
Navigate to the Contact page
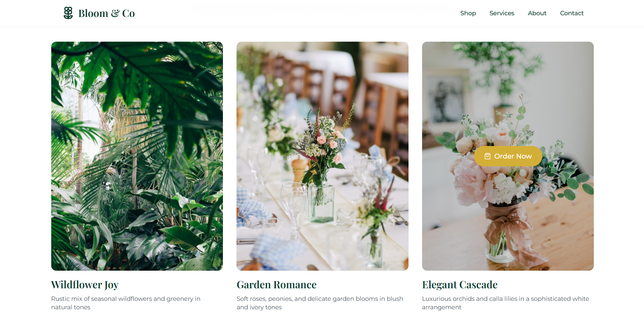(572, 13)
